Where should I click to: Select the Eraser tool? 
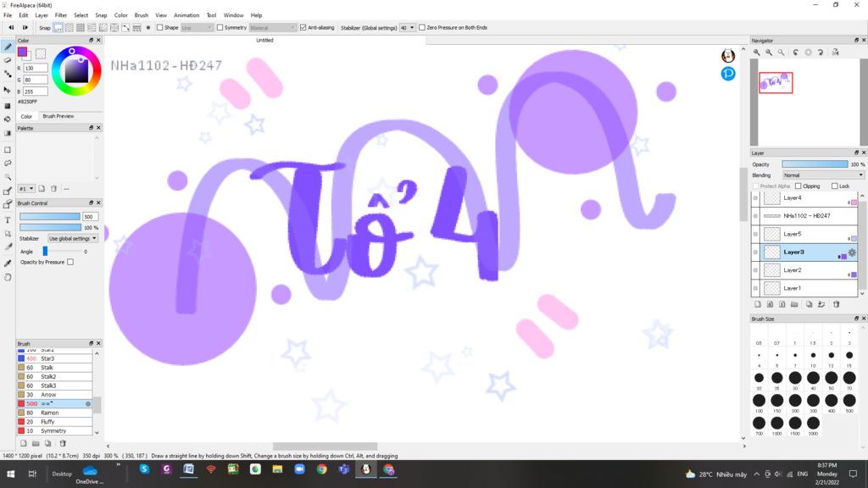[x=8, y=60]
